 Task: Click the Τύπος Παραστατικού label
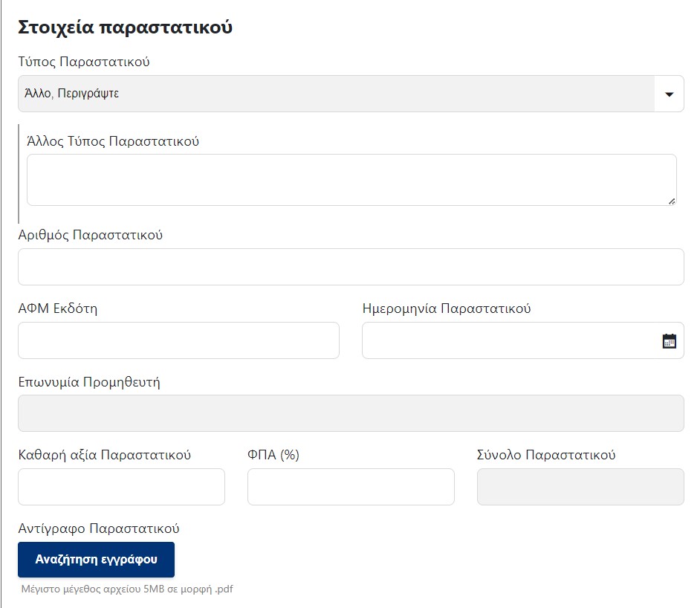84,62
